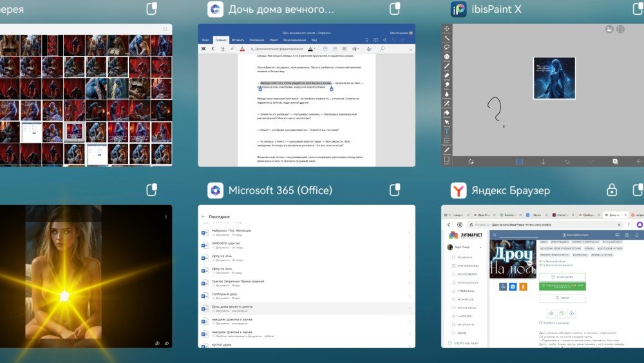
Task: Toggle italic К formatting in Word
Action: pyautogui.click(x=213, y=48)
